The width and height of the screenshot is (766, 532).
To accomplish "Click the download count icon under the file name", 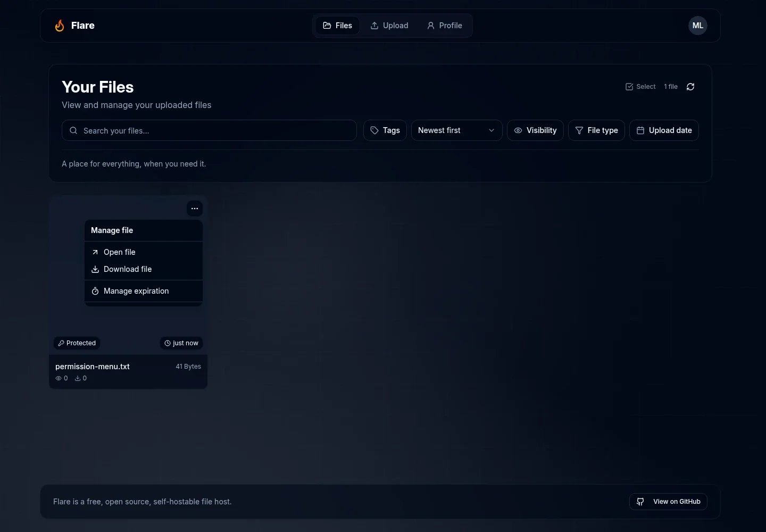I will click(78, 378).
